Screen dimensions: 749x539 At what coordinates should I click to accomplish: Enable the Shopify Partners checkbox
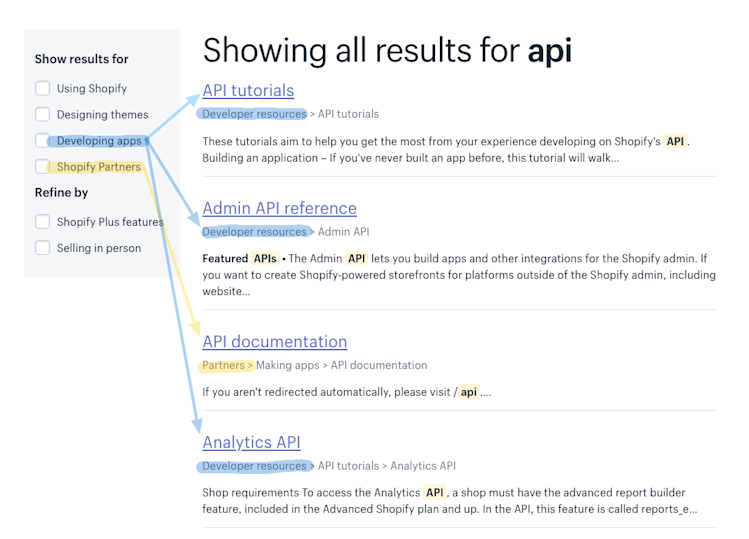[x=43, y=167]
